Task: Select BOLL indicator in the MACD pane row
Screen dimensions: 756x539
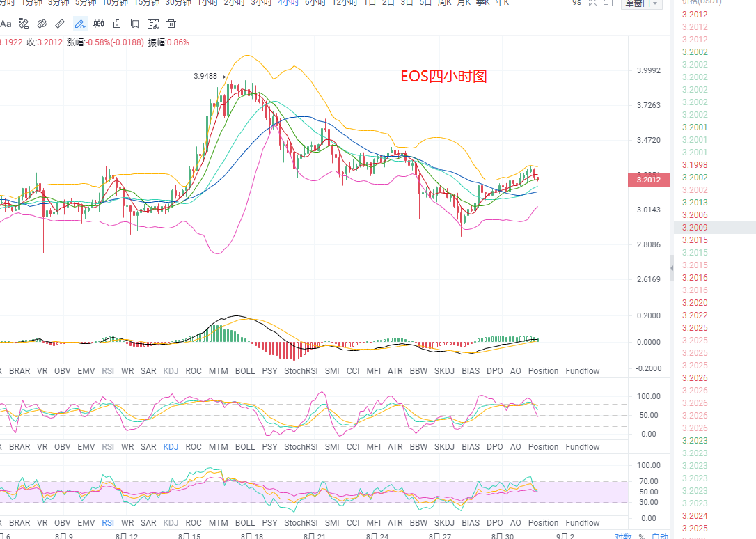Action: [x=245, y=371]
